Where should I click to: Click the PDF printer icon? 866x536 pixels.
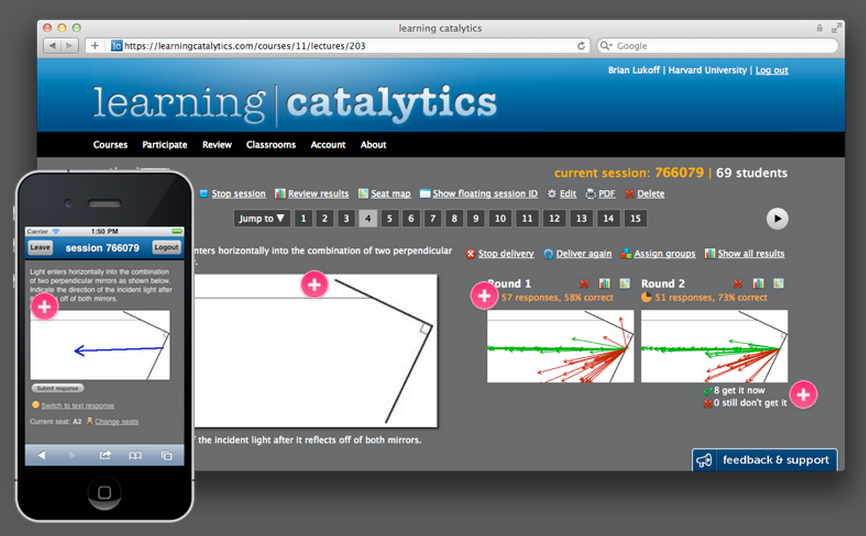pyautogui.click(x=590, y=193)
